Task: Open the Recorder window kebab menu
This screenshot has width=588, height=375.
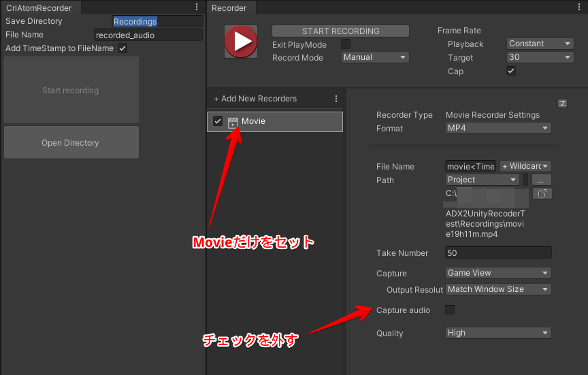Action: coord(579,7)
